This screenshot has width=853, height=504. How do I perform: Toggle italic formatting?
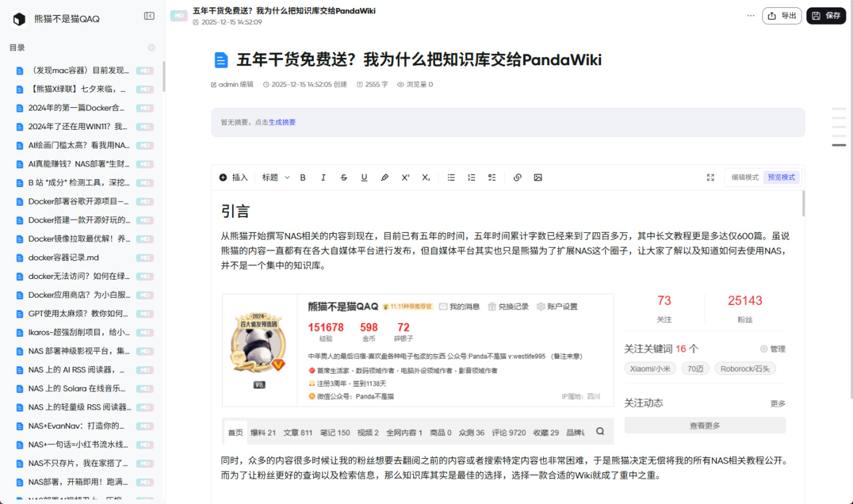323,178
